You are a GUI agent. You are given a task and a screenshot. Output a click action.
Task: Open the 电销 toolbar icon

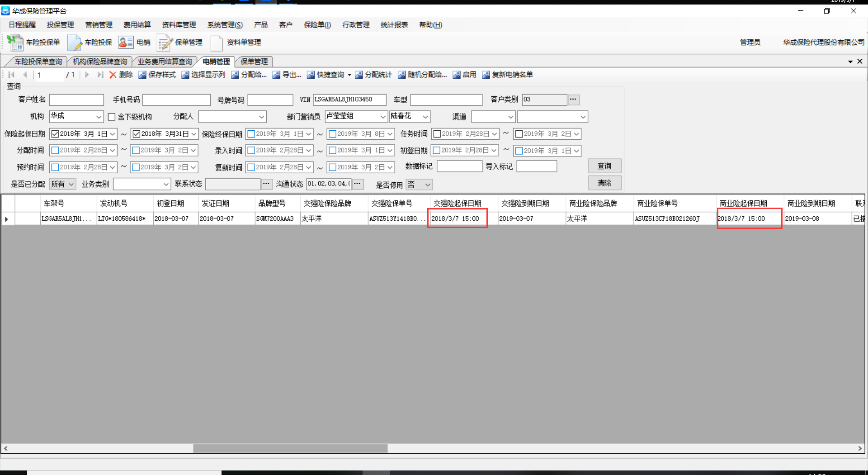click(134, 43)
